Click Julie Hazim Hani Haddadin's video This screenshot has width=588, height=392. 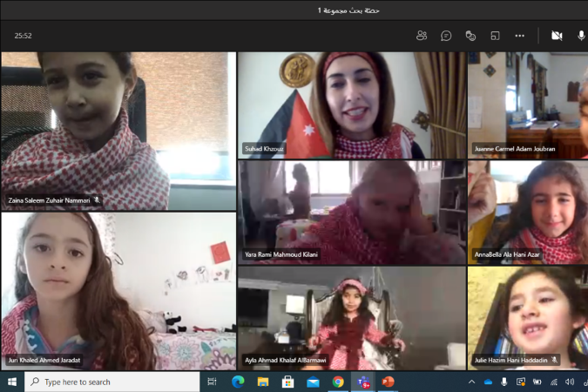527,318
